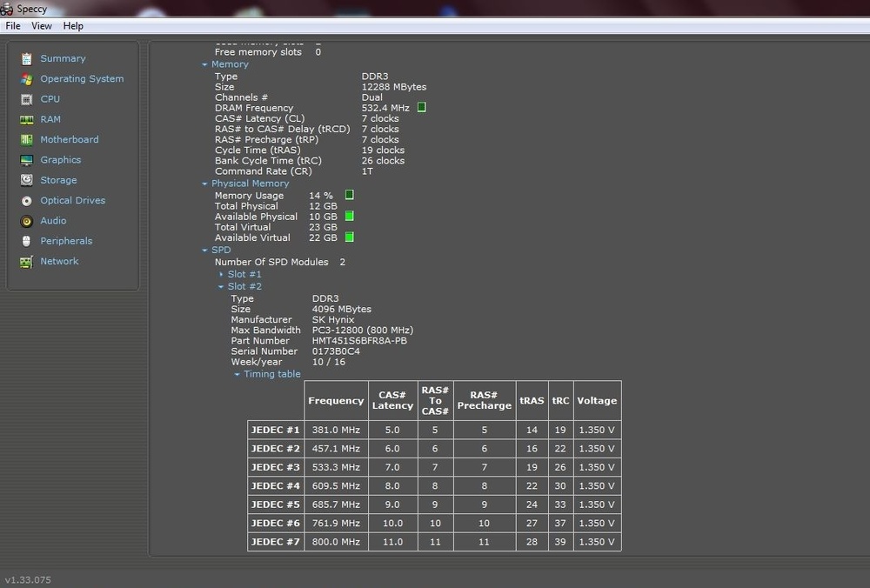Image resolution: width=870 pixels, height=588 pixels.
Task: Open the Network section link
Action: [59, 261]
